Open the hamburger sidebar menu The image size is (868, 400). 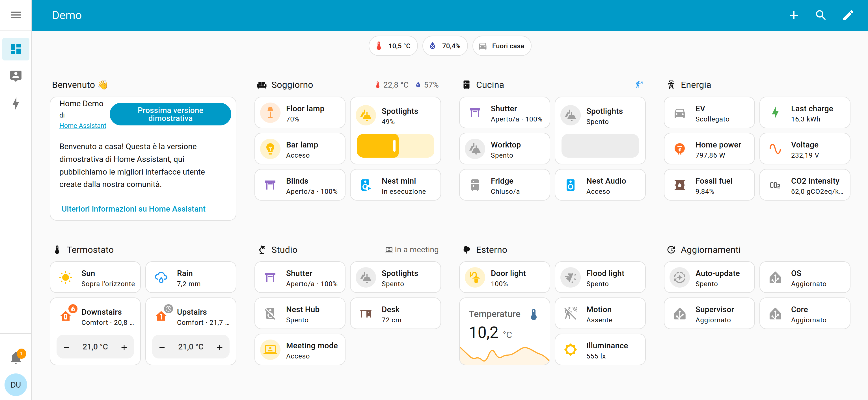pyautogui.click(x=16, y=15)
